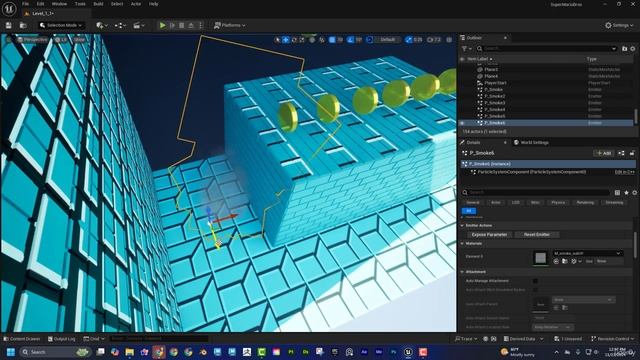The height and width of the screenshot is (360, 640).
Task: Click the Perspective viewport button
Action: [x=32, y=40]
